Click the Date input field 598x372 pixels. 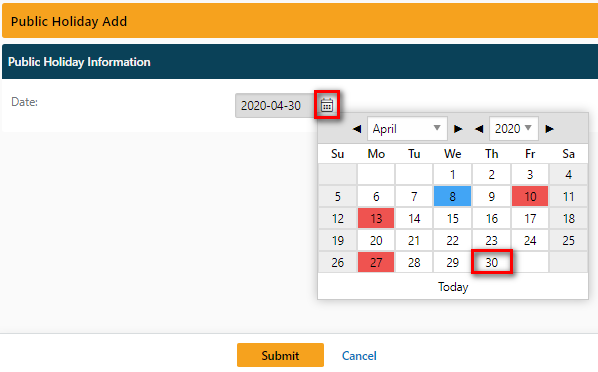(275, 105)
